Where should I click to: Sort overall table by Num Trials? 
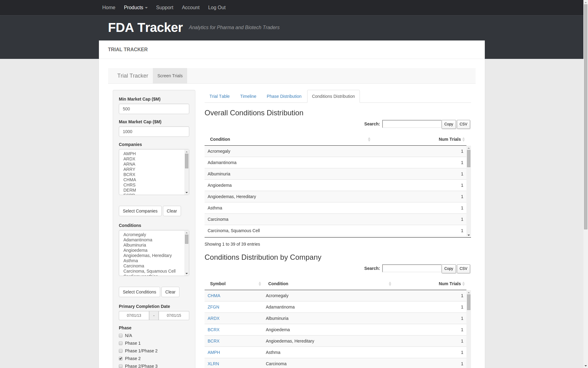[x=449, y=139]
